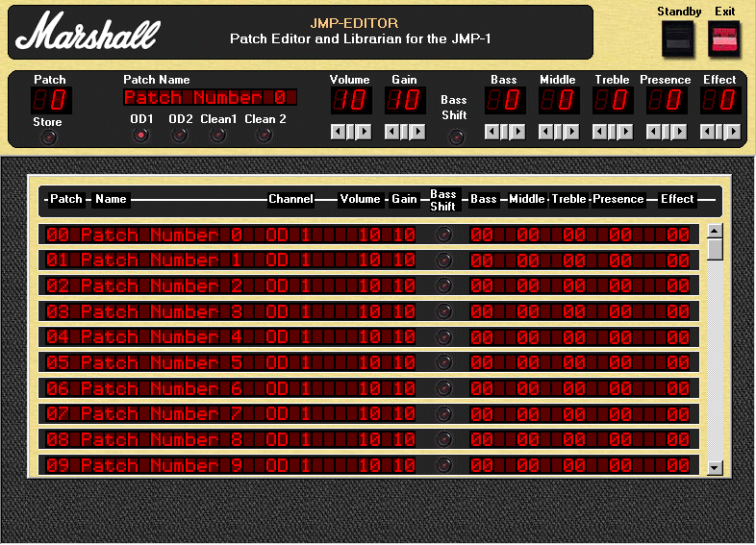The height and width of the screenshot is (545, 756).
Task: Increase Gain with right arrow
Action: pyautogui.click(x=419, y=132)
